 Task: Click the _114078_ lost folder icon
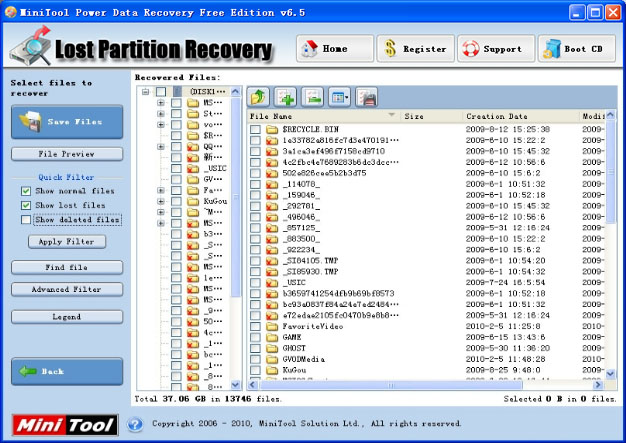click(x=272, y=184)
